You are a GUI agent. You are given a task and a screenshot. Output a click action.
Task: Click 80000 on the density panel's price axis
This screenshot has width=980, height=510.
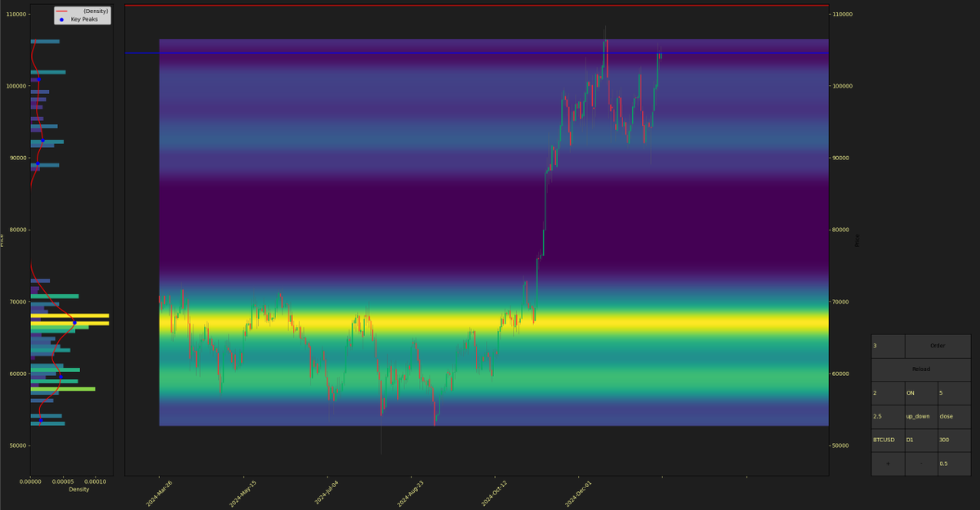tap(18, 230)
